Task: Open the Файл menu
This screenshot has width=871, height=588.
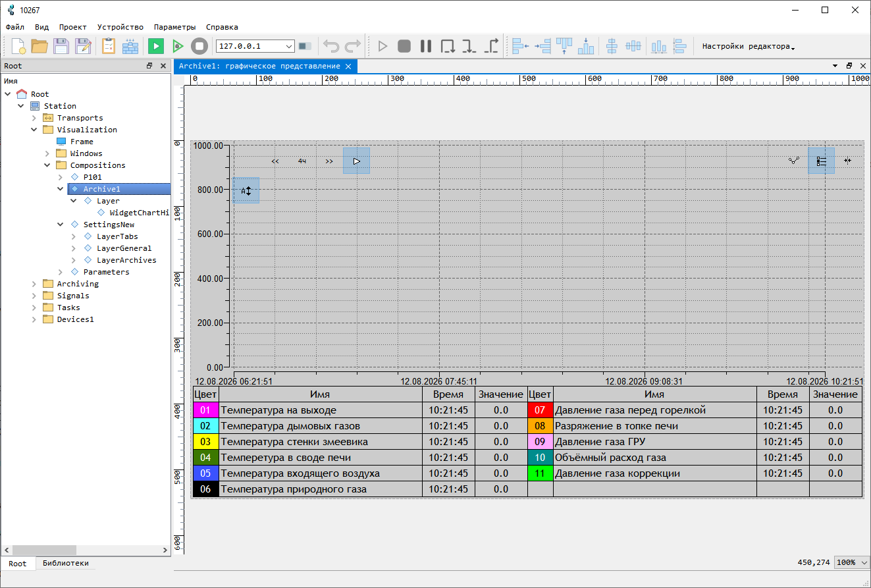Action: pos(15,27)
